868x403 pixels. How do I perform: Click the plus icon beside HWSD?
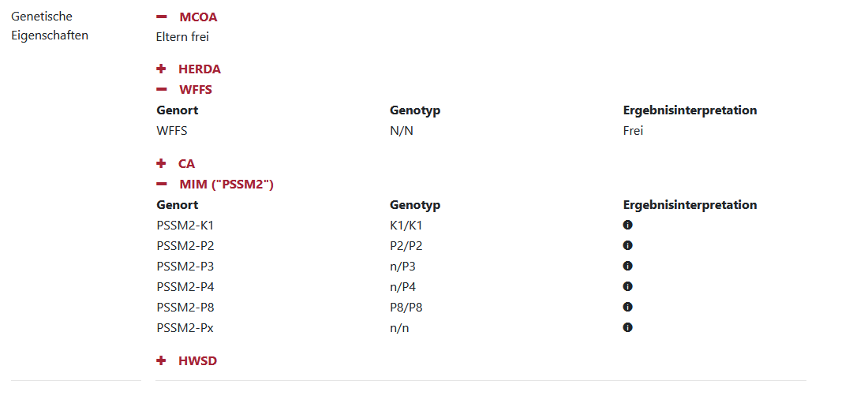pyautogui.click(x=161, y=361)
